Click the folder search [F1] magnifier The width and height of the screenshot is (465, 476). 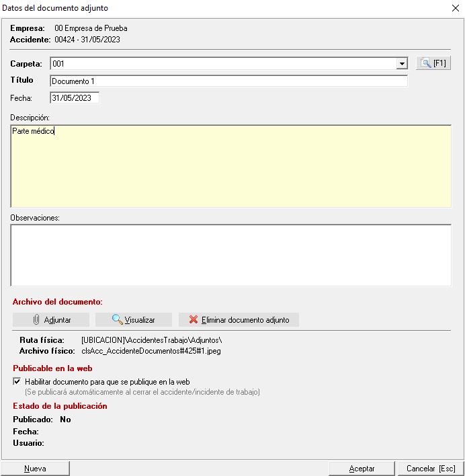coord(433,63)
